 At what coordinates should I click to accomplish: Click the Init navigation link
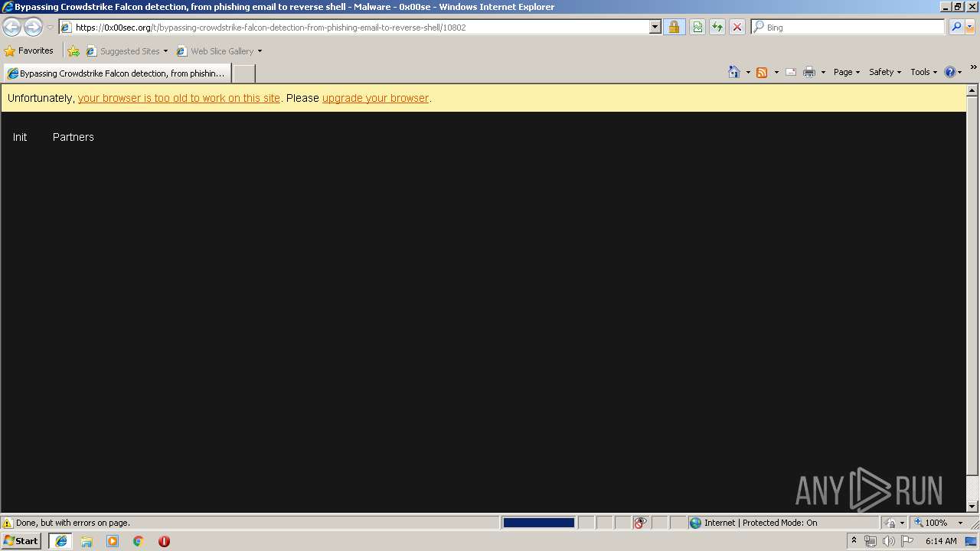point(20,137)
